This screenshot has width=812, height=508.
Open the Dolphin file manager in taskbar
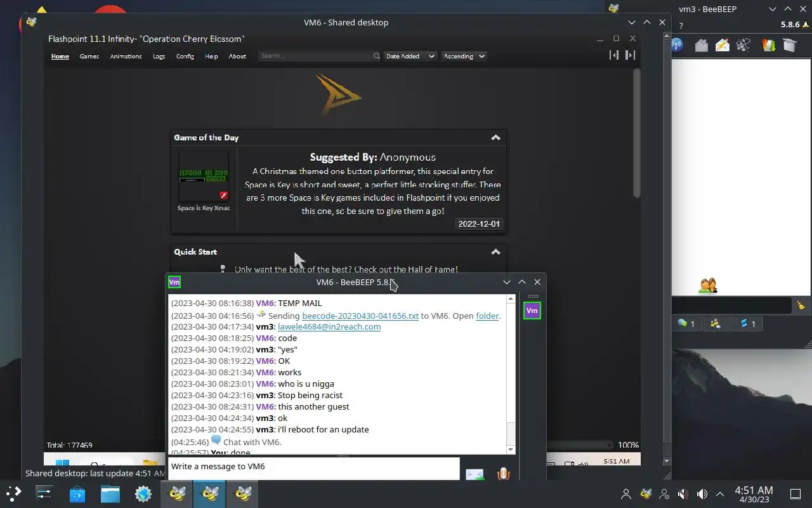tap(110, 493)
